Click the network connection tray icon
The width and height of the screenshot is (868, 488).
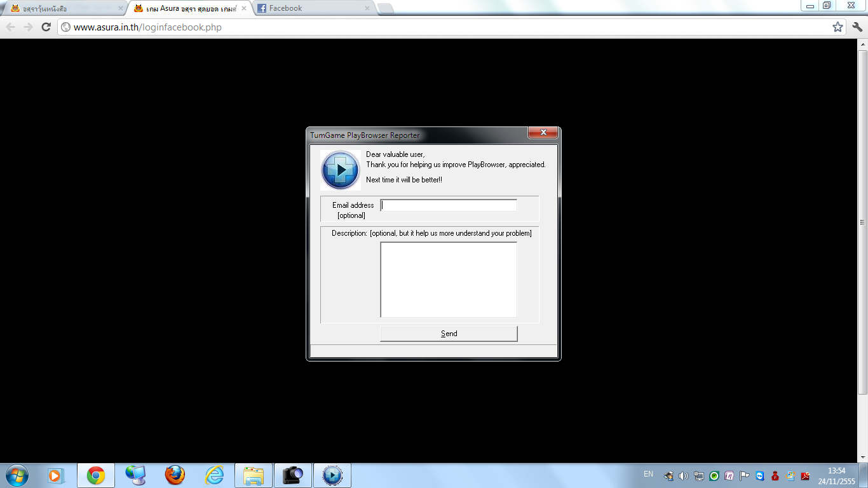point(699,475)
